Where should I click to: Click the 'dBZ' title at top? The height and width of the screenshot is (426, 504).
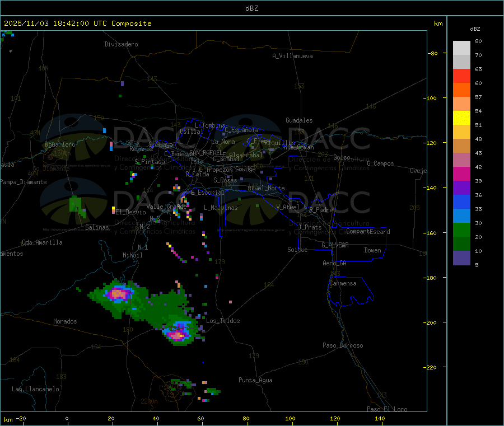(x=251, y=8)
